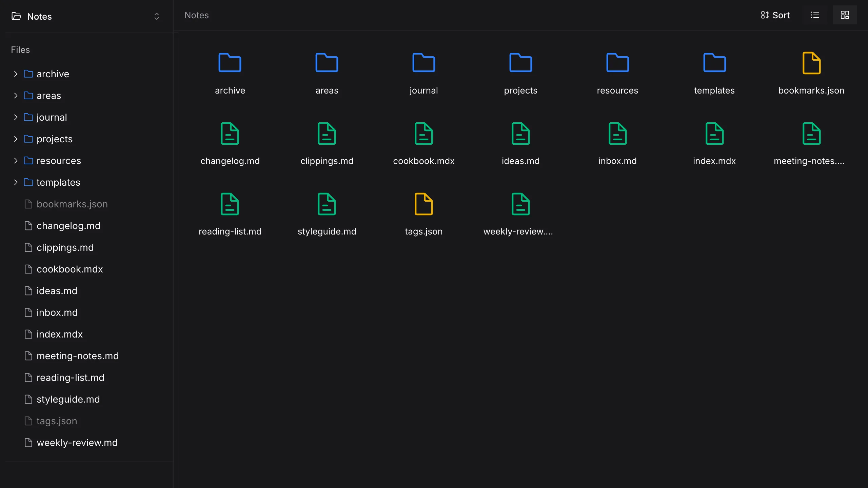Select cookbook.mdx file icon in grid
Image resolution: width=868 pixels, height=488 pixels.
click(424, 134)
